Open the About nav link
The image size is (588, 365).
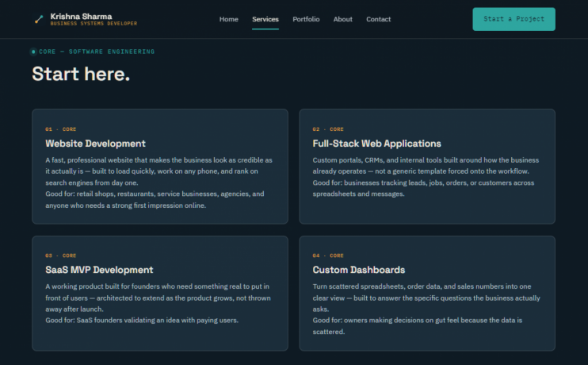(x=343, y=19)
